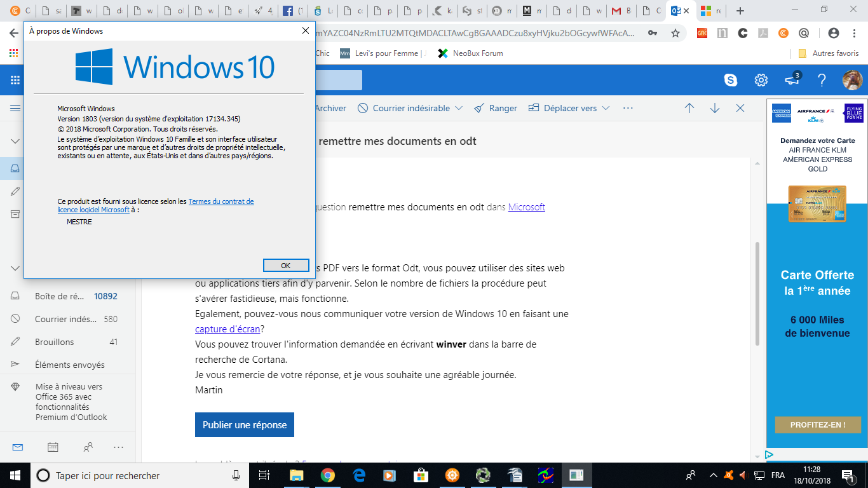Open Windows Start menu
This screenshot has height=488, width=868.
[15, 475]
